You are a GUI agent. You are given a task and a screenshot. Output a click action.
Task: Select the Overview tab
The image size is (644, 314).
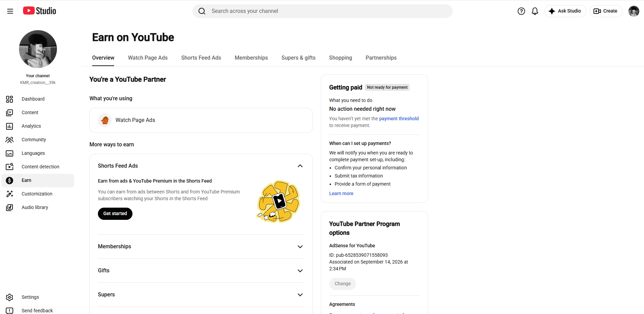[x=103, y=58]
